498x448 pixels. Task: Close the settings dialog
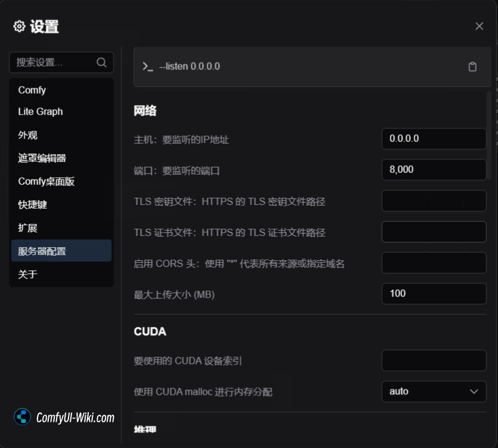[x=479, y=26]
